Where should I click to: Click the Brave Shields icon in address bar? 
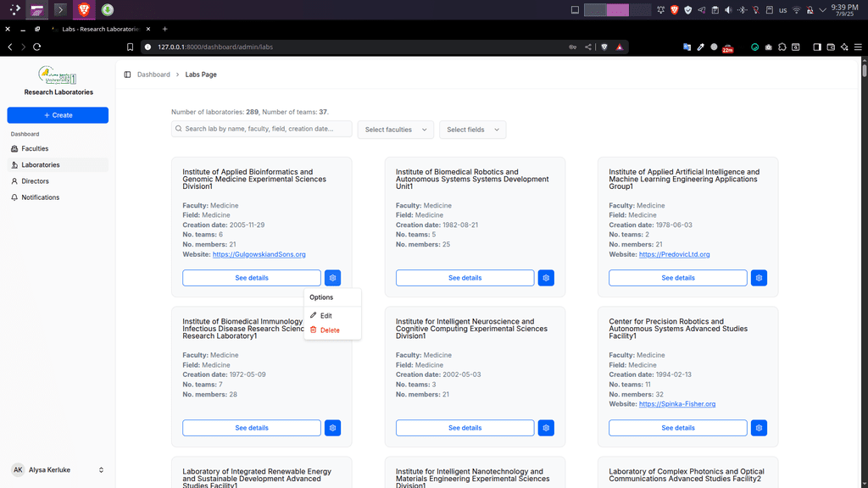point(604,47)
